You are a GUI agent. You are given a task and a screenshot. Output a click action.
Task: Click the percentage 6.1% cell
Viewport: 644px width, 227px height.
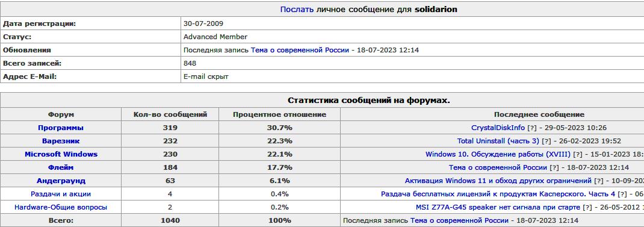click(x=280, y=181)
